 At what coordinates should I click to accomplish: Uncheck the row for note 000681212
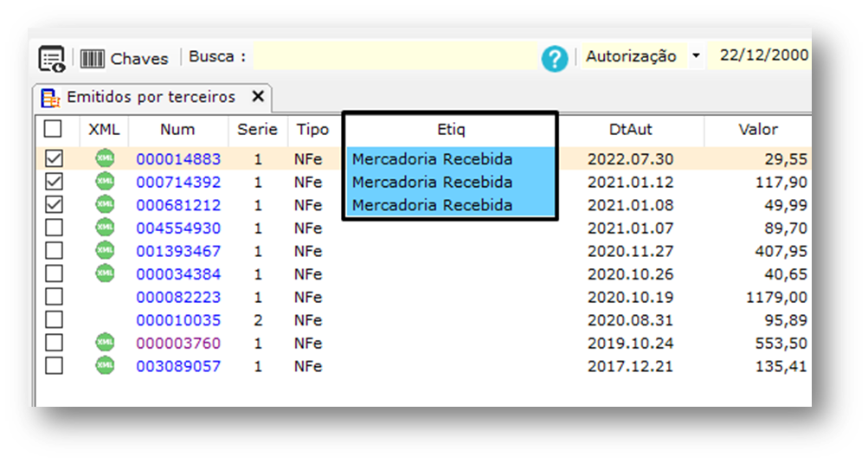point(54,204)
